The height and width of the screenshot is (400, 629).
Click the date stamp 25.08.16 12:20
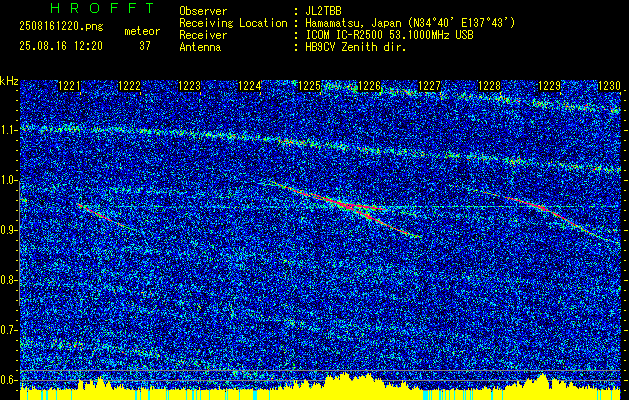[61, 46]
